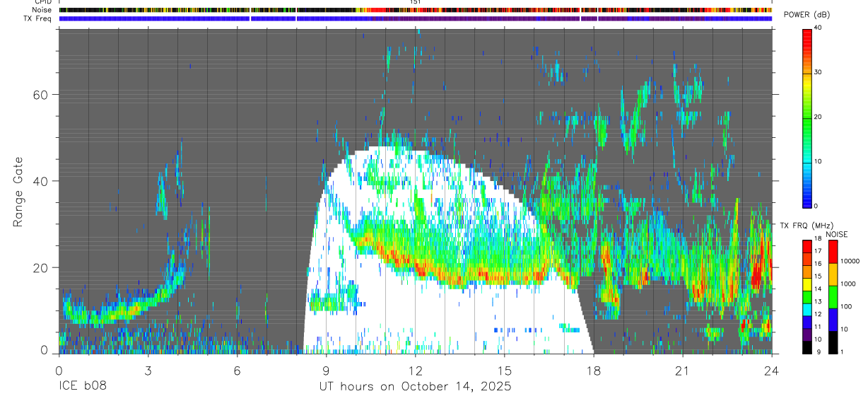Click the 14 label on TX FRQ legend
The image size is (868, 401).
817,289
